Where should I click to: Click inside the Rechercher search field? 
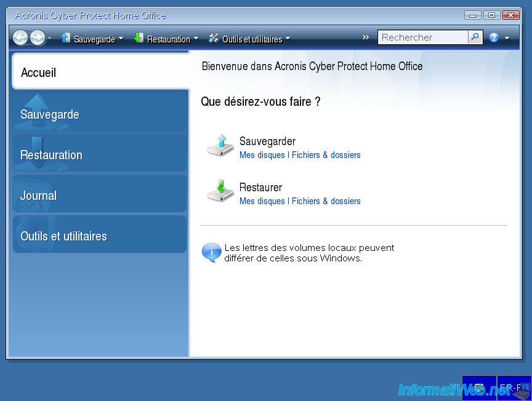422,38
